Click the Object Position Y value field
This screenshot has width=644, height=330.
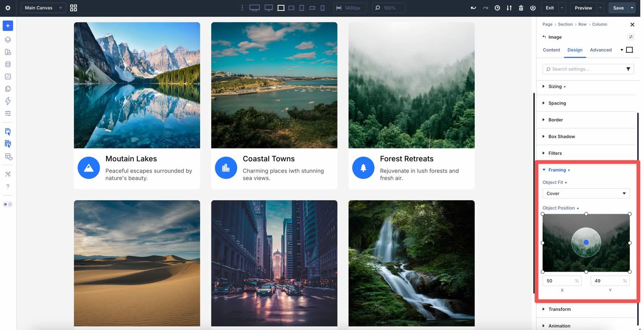[x=610, y=281]
